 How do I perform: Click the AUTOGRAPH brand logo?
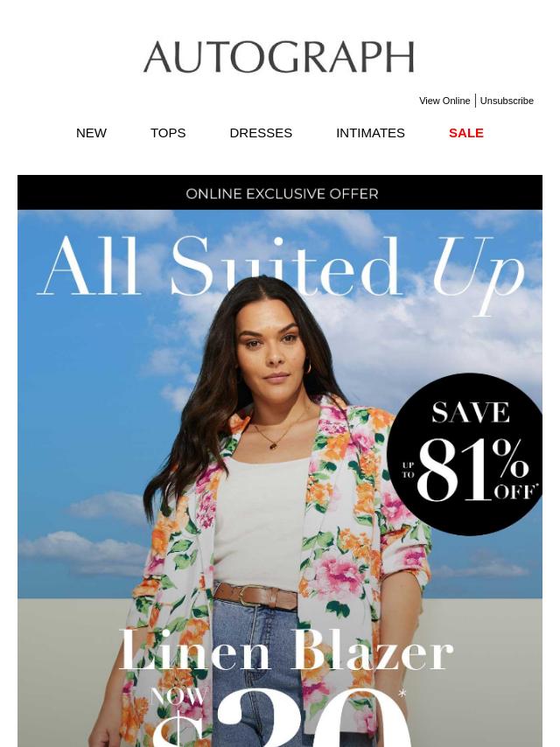[279, 57]
